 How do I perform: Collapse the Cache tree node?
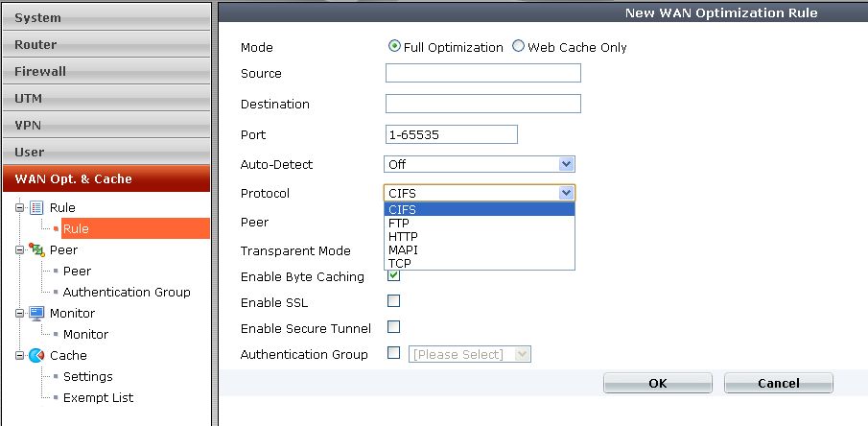[x=19, y=355]
